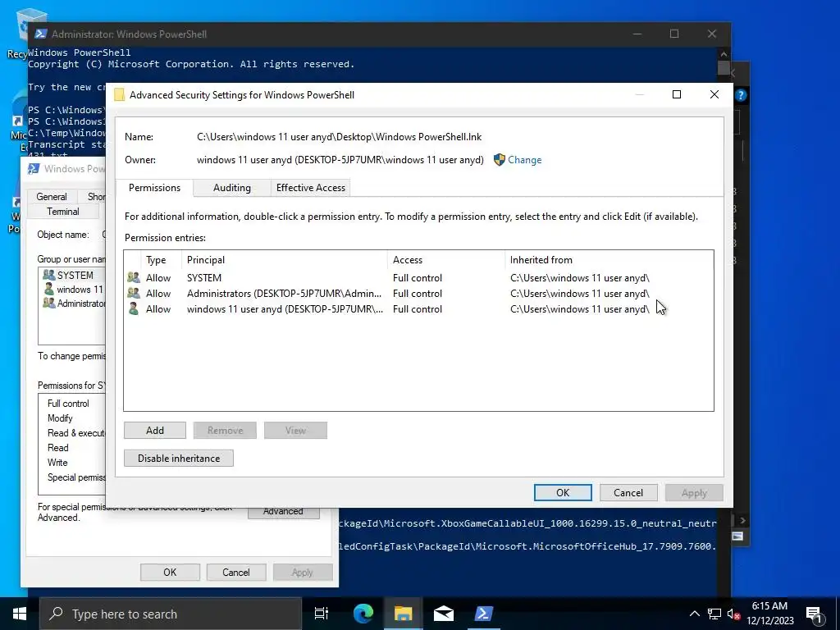Click the blue help question mark icon
The width and height of the screenshot is (840, 630).
pyautogui.click(x=741, y=95)
